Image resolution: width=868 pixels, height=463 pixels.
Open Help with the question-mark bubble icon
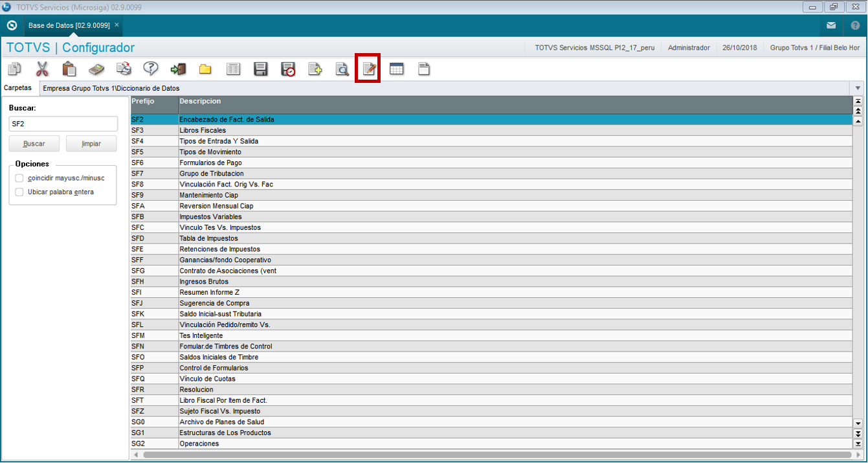click(151, 69)
